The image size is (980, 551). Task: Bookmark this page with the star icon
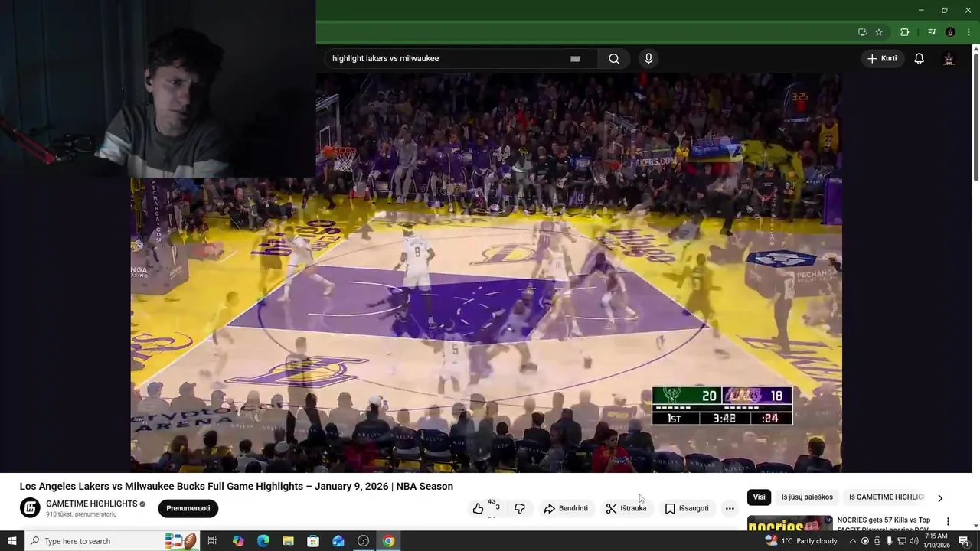pyautogui.click(x=879, y=32)
